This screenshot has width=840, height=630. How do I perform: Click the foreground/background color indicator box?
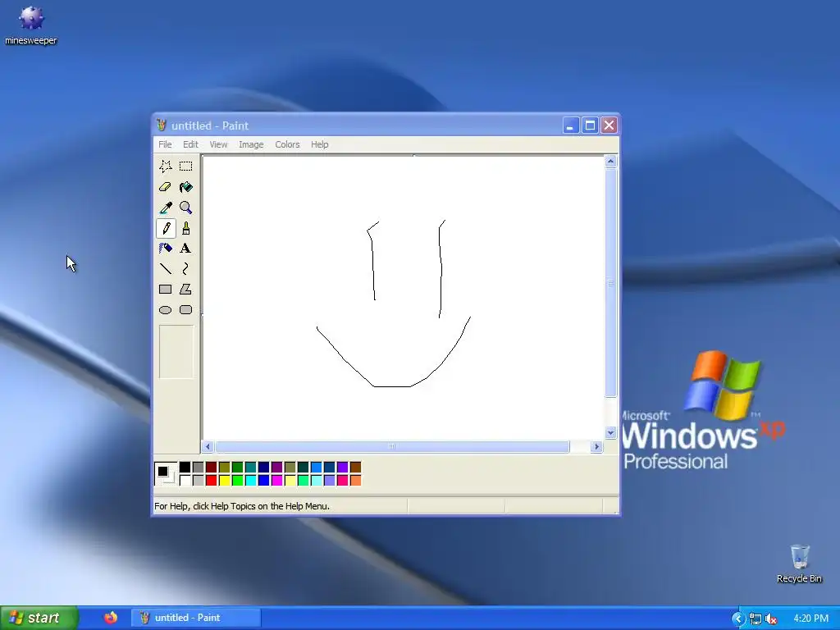coord(166,473)
